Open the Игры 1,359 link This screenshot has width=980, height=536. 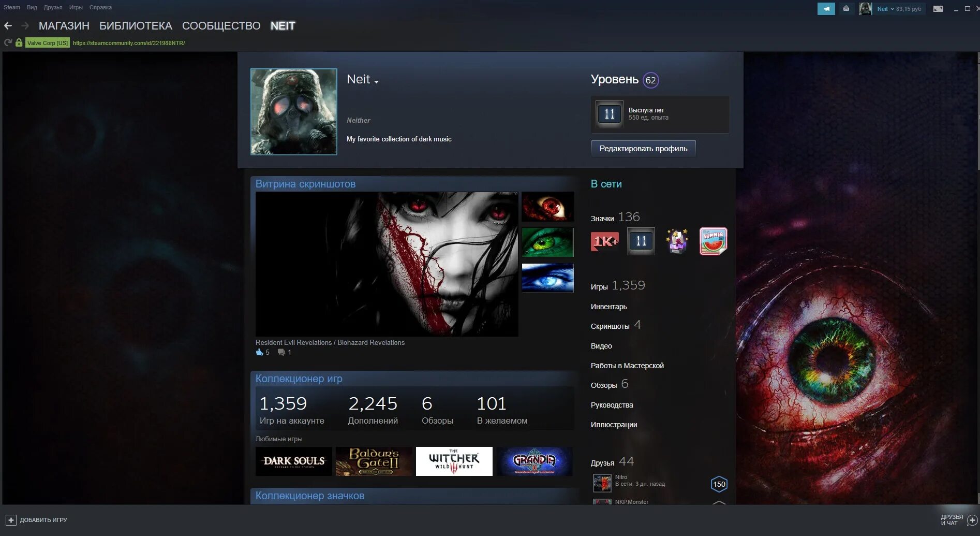tap(618, 285)
